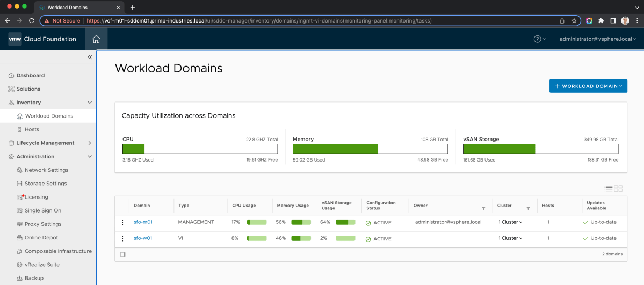Click the sfo-m01 CPU usage bar
644x285 pixels.
pos(257,222)
